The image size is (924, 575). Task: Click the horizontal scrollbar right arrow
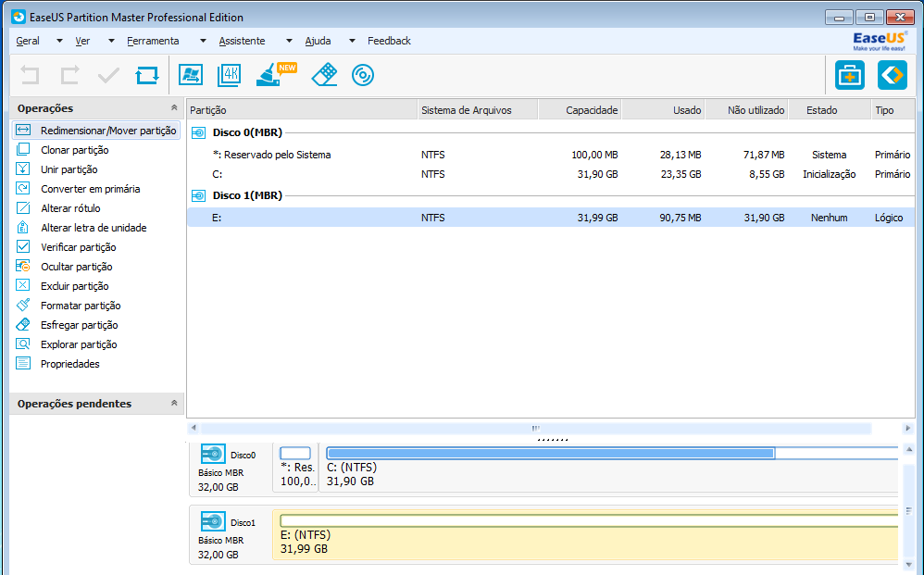pyautogui.click(x=907, y=428)
